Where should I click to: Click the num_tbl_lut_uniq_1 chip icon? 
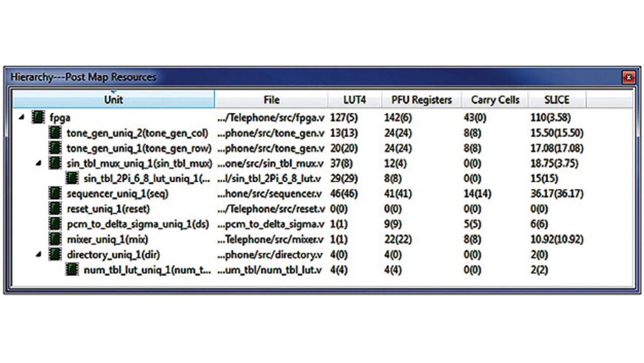pyautogui.click(x=72, y=270)
